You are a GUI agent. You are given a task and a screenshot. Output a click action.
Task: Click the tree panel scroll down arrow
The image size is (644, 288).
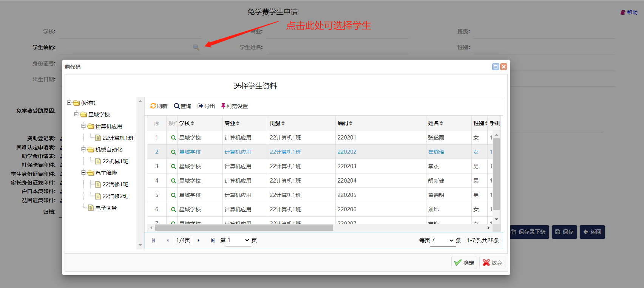coord(140,245)
